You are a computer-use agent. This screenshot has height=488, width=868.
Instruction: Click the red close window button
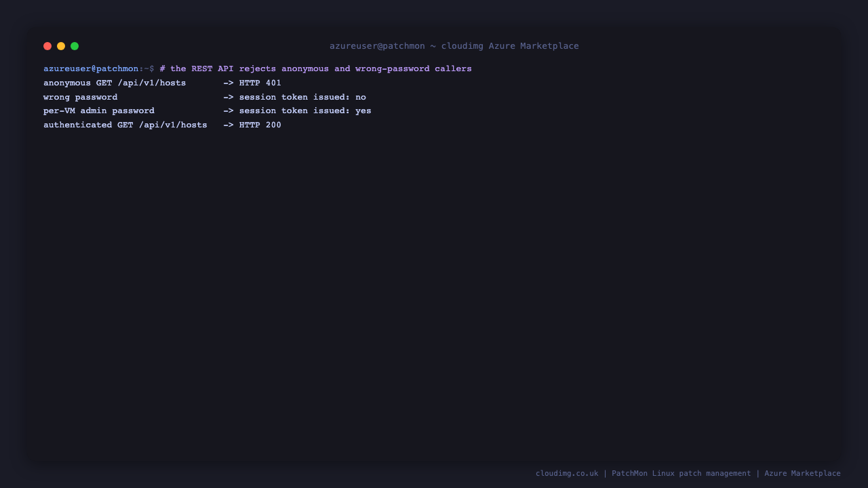[47, 46]
